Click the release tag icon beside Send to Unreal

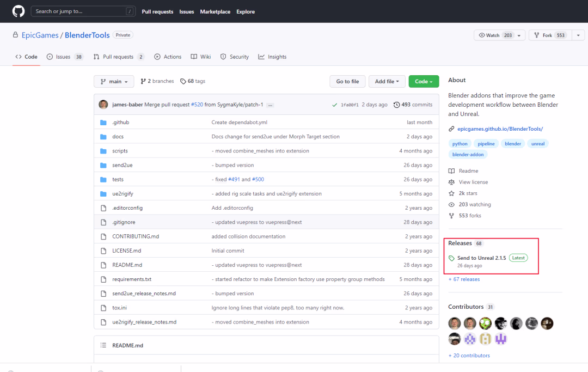click(x=451, y=258)
